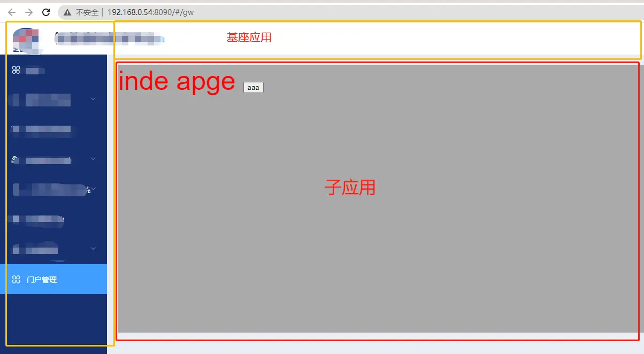Viewport: 644px width, 354px height.
Task: Open the 不安全 site security warning
Action: click(81, 12)
